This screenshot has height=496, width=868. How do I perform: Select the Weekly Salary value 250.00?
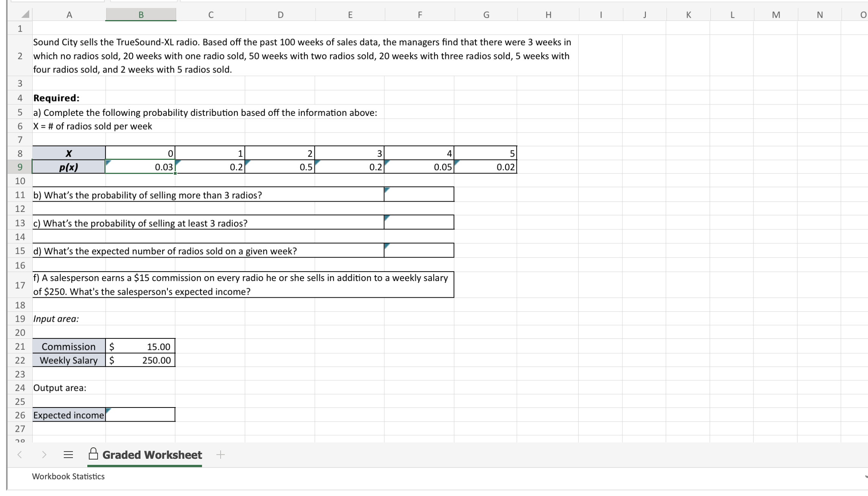(x=140, y=360)
